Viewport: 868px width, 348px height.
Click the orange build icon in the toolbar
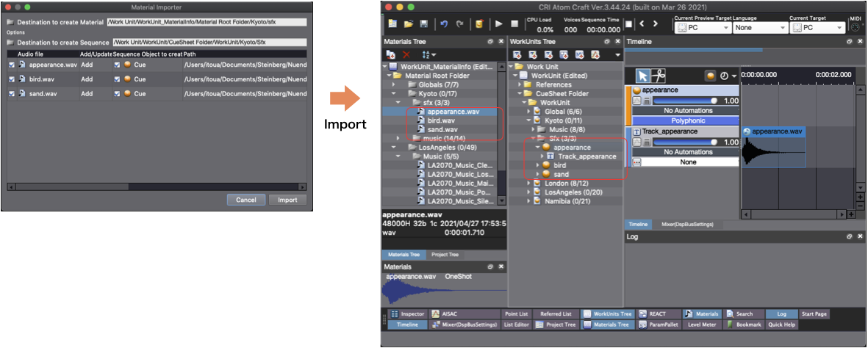coord(479,23)
